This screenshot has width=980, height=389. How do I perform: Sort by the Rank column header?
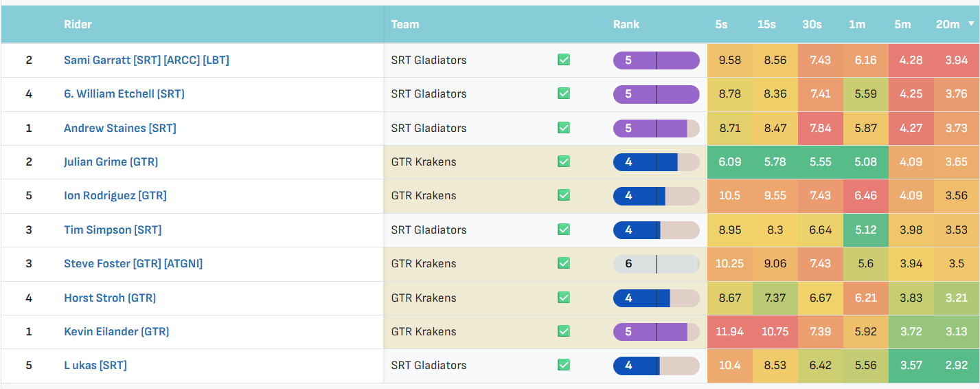coord(626,24)
